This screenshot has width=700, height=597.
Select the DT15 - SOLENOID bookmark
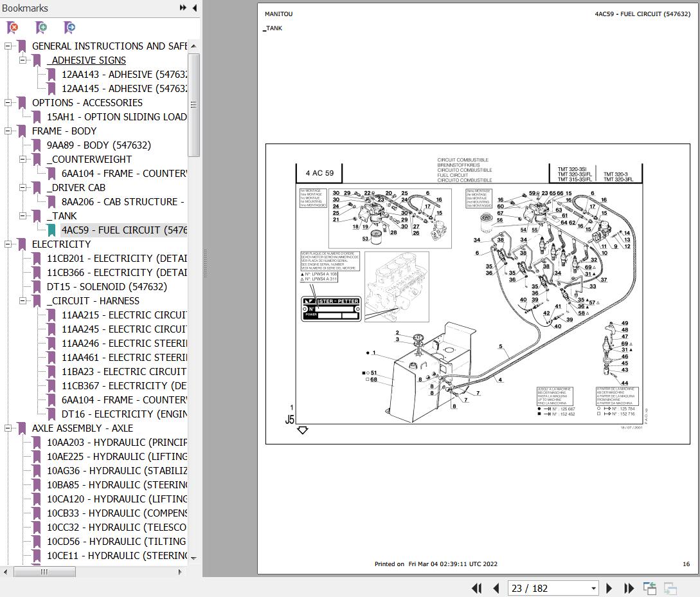pos(106,287)
